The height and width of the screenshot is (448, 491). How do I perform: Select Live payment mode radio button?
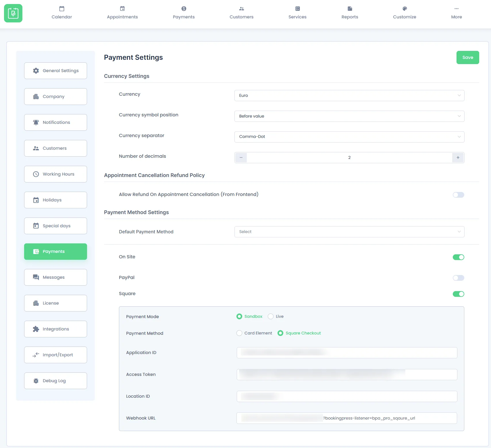[271, 316]
